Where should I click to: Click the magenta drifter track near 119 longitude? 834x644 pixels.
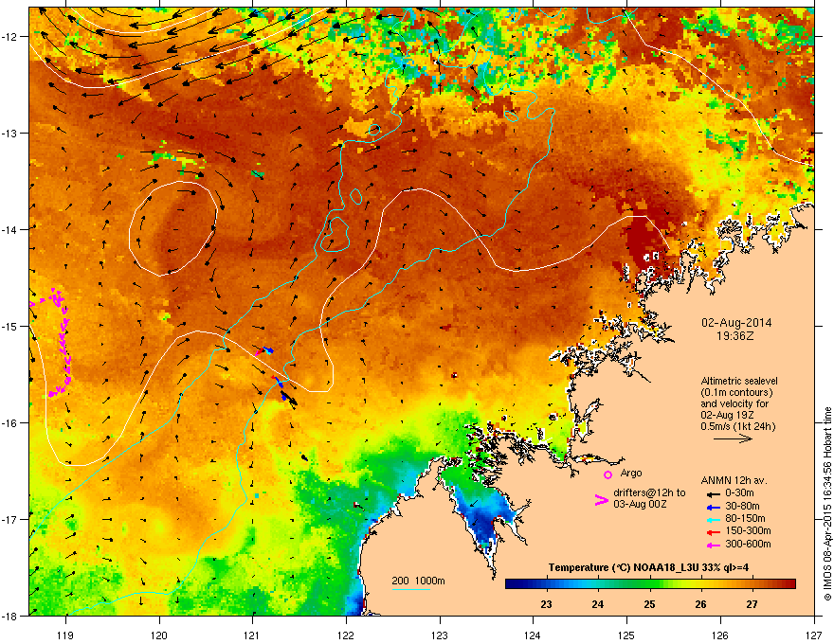pyautogui.click(x=62, y=343)
